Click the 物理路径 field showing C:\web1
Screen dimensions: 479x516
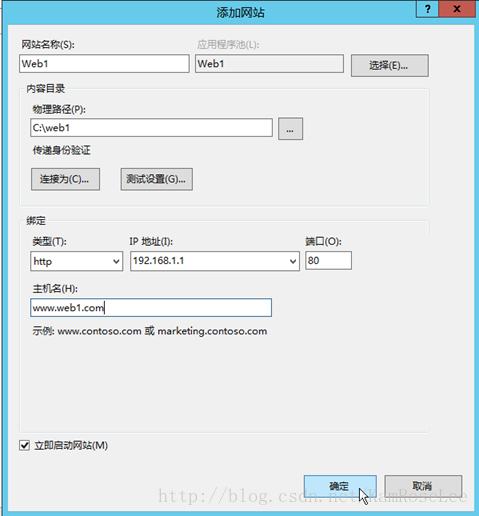coord(151,128)
